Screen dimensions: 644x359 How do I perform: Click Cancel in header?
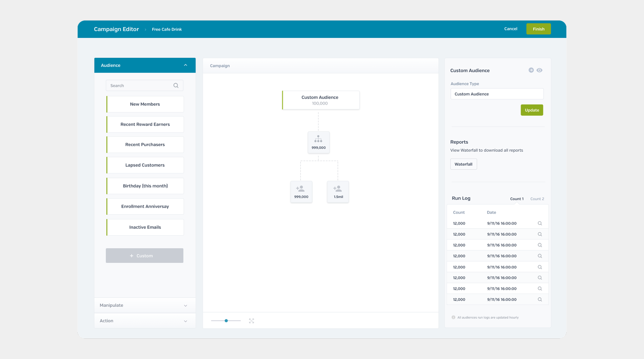(511, 29)
